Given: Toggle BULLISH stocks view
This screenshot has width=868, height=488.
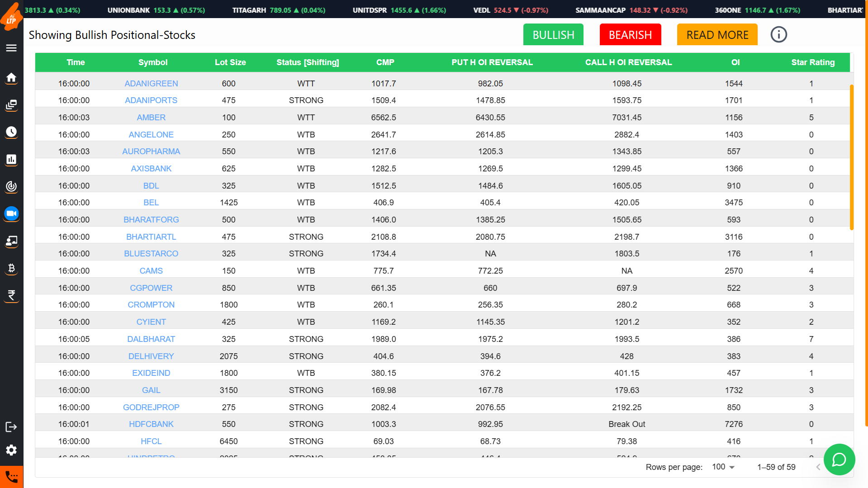Looking at the screenshot, I should [553, 34].
